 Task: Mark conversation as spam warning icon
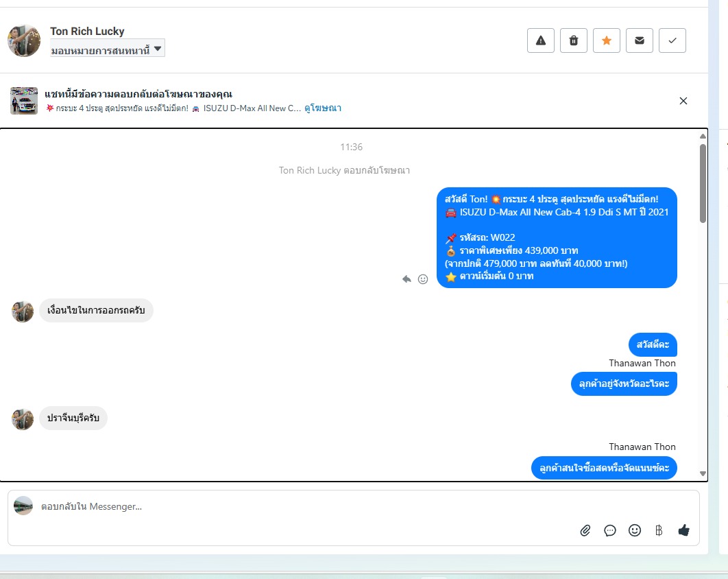pos(540,40)
